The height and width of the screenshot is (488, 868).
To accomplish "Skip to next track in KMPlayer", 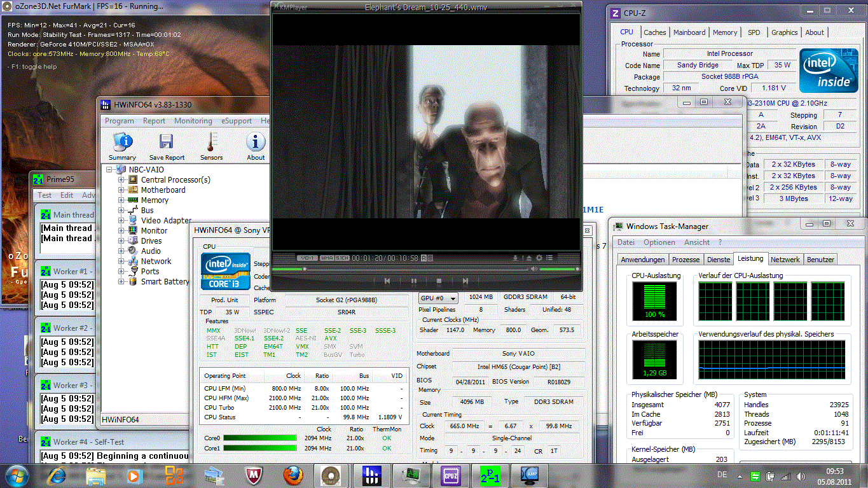I will click(465, 281).
